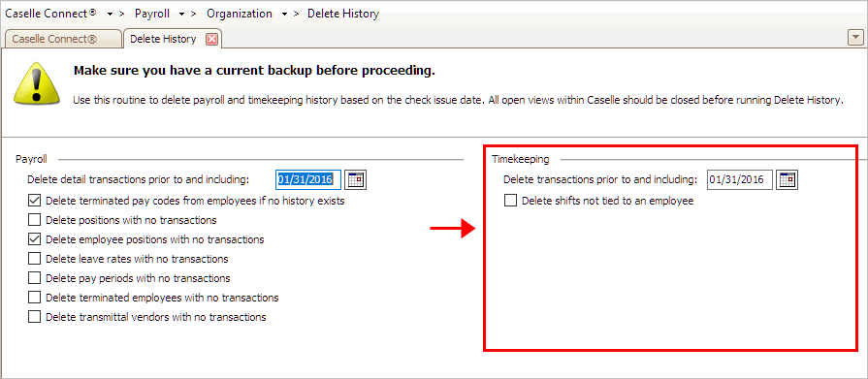Expand the Caselle Connect breadcrumb arrow

111,14
